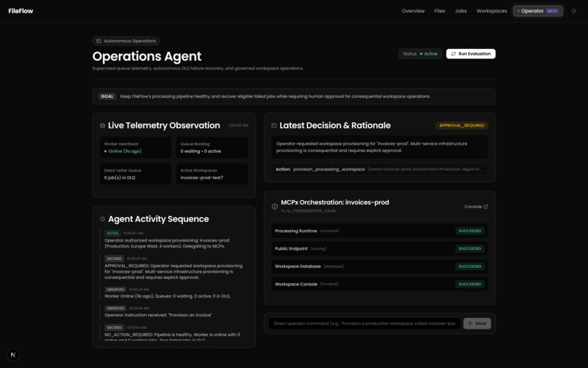Click the Send button
Viewport: 588px width, 368px height.
(477, 323)
